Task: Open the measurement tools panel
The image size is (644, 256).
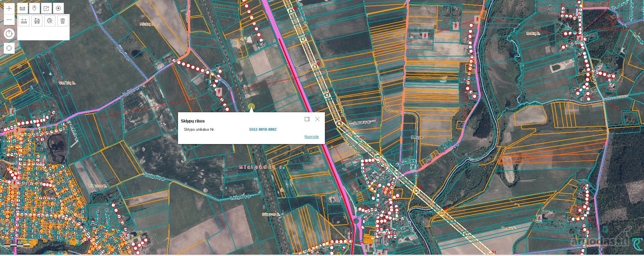Action: tap(23, 8)
